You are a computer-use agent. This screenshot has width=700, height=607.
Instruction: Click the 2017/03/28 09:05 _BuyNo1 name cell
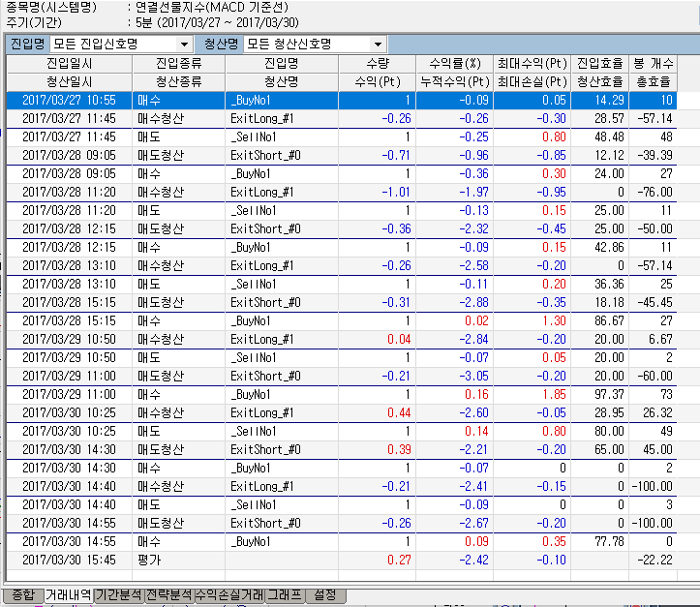[282, 174]
